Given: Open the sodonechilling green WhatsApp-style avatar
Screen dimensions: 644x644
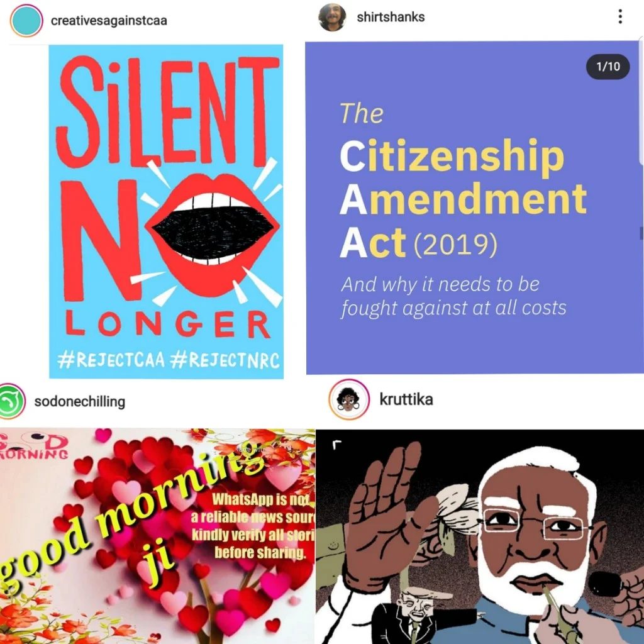Looking at the screenshot, I should click(11, 401).
